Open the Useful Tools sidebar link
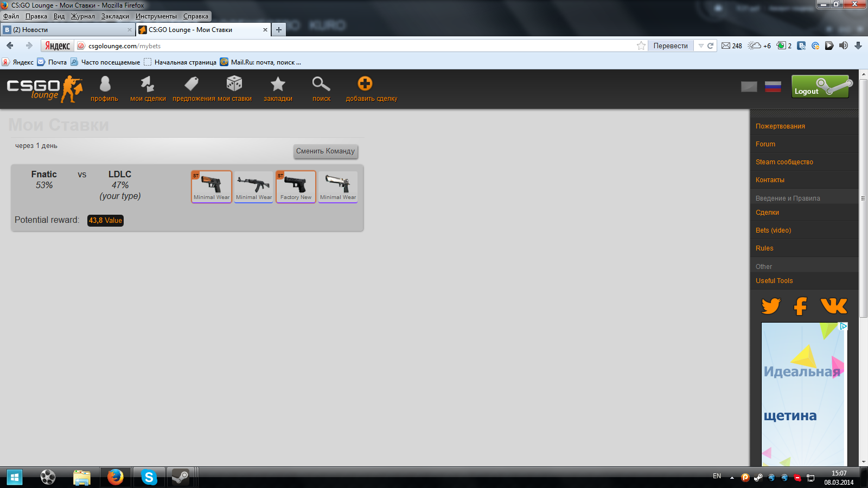 click(x=774, y=281)
